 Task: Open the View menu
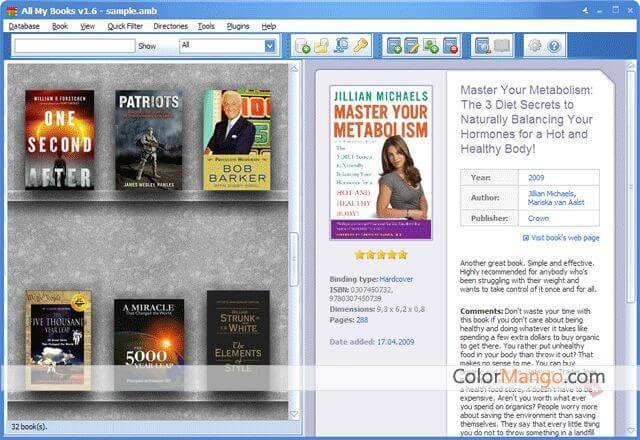pos(87,26)
